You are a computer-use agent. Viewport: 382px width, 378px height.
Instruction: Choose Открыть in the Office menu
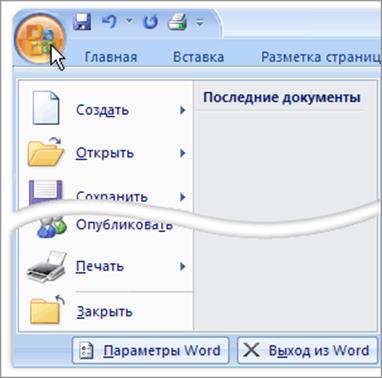105,153
